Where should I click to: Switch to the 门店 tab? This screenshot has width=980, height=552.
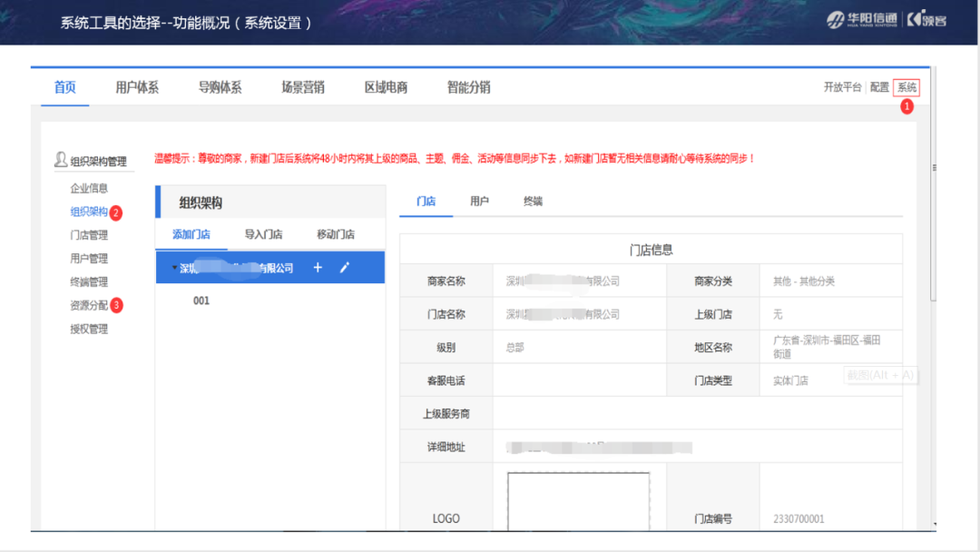(426, 202)
